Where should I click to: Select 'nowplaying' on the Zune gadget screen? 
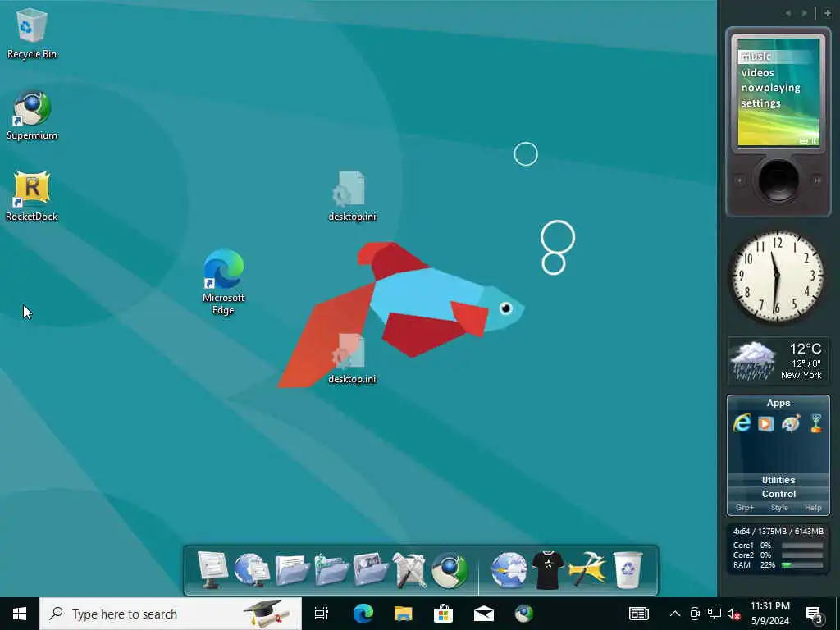coord(770,88)
